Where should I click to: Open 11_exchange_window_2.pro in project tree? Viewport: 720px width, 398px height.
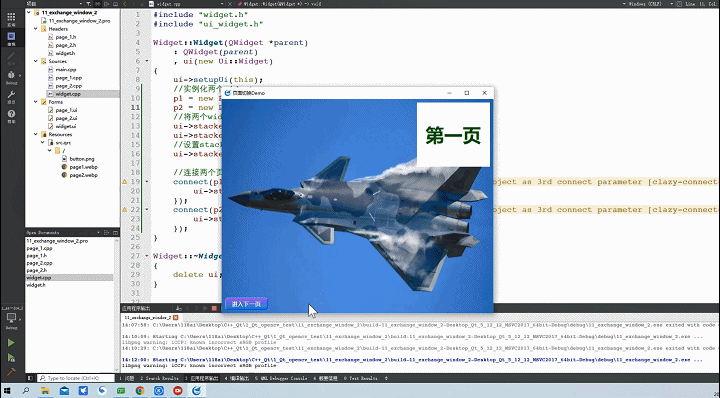pyautogui.click(x=79, y=21)
